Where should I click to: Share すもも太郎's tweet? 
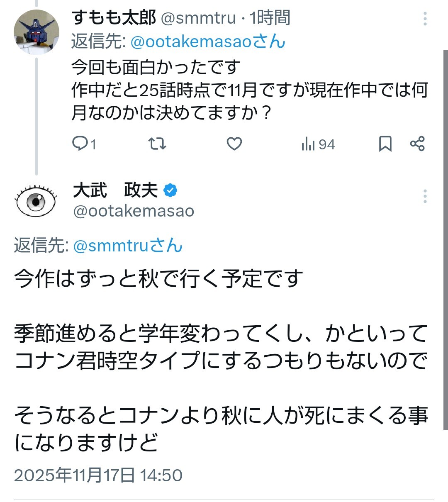click(417, 144)
